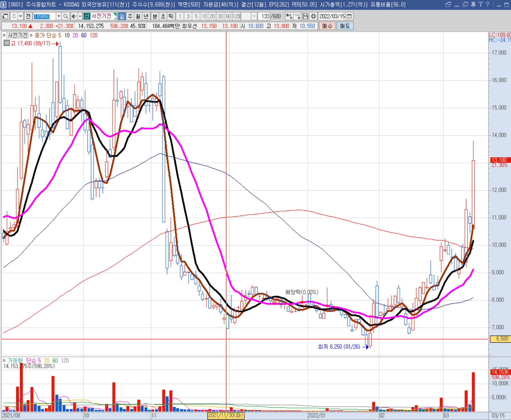This screenshot has height=420, width=511.
Task: Switch to 월 monthly chart period
Action: pos(138,16)
